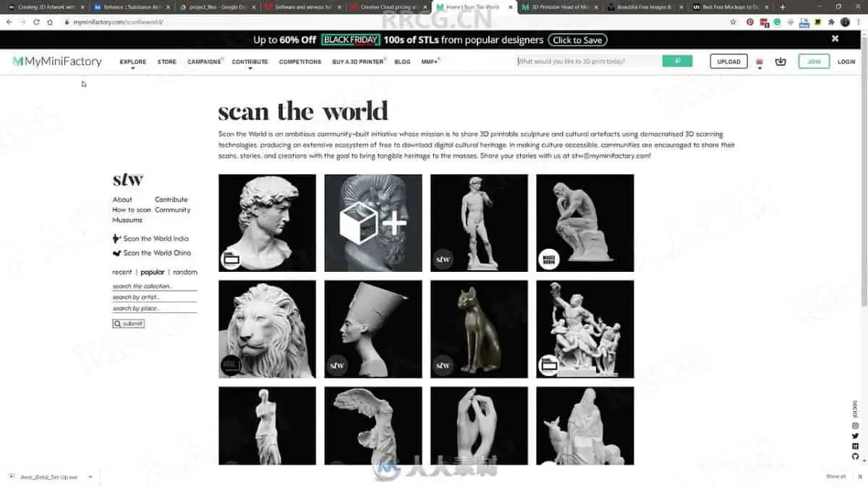Click the Twitter social icon

(855, 436)
